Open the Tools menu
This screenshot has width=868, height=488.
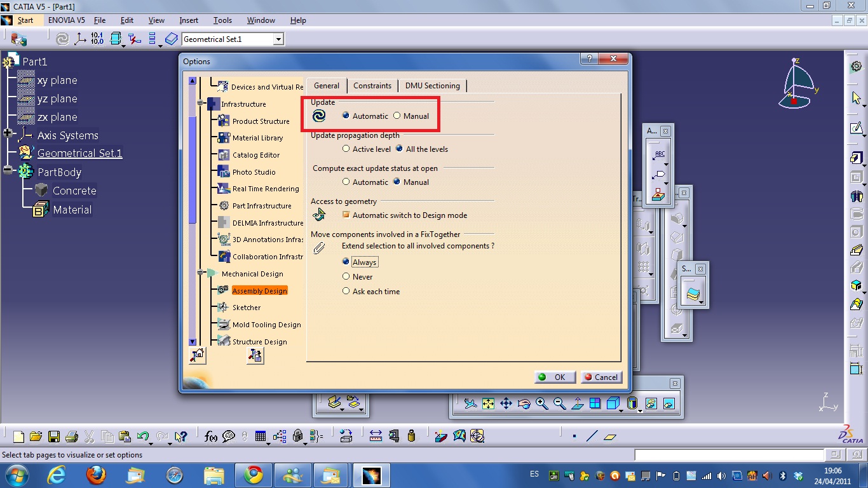click(x=222, y=20)
